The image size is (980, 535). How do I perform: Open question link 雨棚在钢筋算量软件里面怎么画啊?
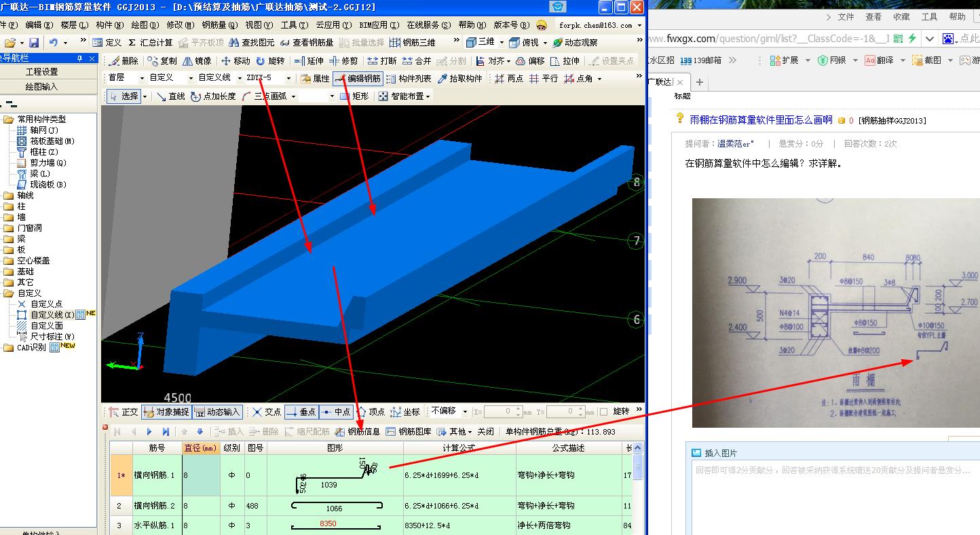(761, 120)
